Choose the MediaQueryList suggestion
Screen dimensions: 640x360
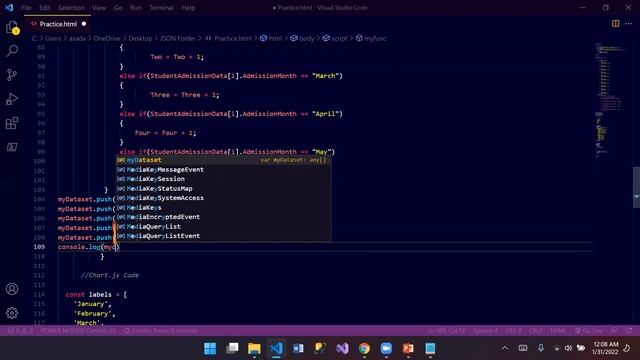pos(223,227)
